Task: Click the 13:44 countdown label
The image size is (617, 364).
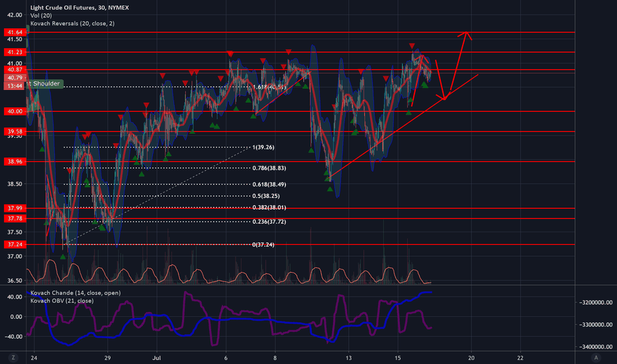Action: 15,86
